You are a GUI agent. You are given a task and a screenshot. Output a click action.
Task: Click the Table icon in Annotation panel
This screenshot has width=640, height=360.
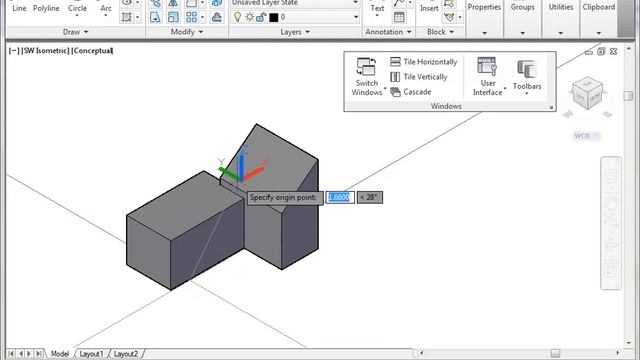tap(399, 17)
